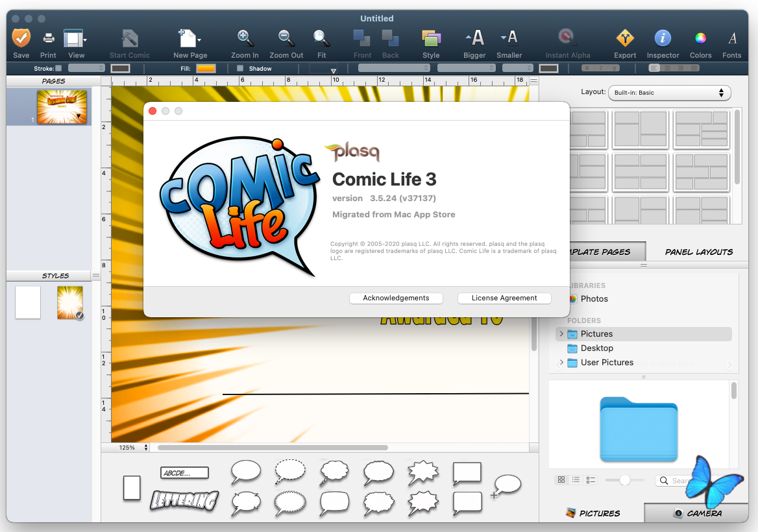Open the Camera tab
The image size is (758, 532).
click(696, 513)
